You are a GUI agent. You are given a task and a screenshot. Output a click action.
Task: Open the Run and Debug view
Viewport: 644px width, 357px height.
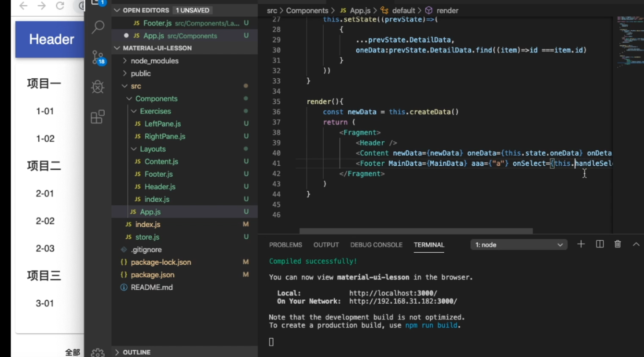[97, 87]
